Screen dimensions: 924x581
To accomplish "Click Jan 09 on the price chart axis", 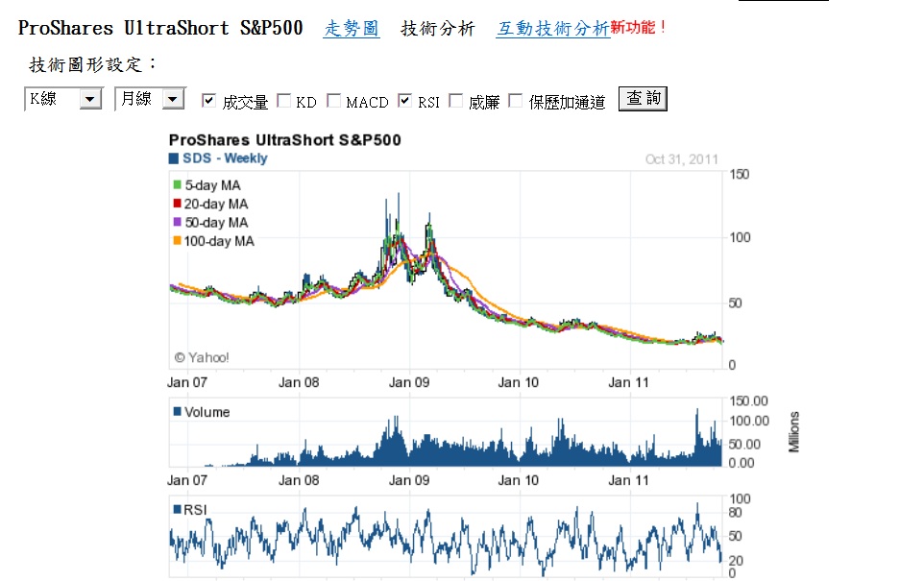I will [x=409, y=382].
